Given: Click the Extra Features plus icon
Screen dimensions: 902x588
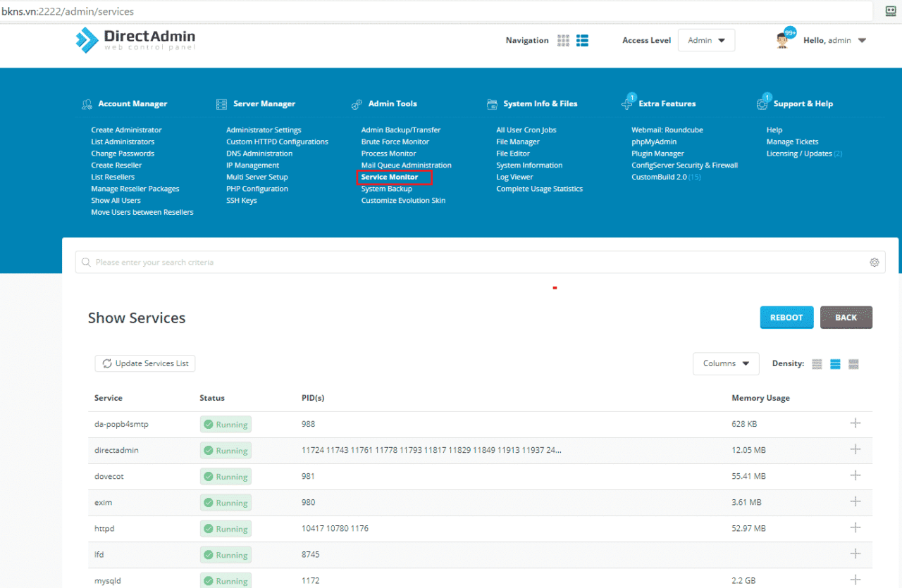Looking at the screenshot, I should point(627,104).
